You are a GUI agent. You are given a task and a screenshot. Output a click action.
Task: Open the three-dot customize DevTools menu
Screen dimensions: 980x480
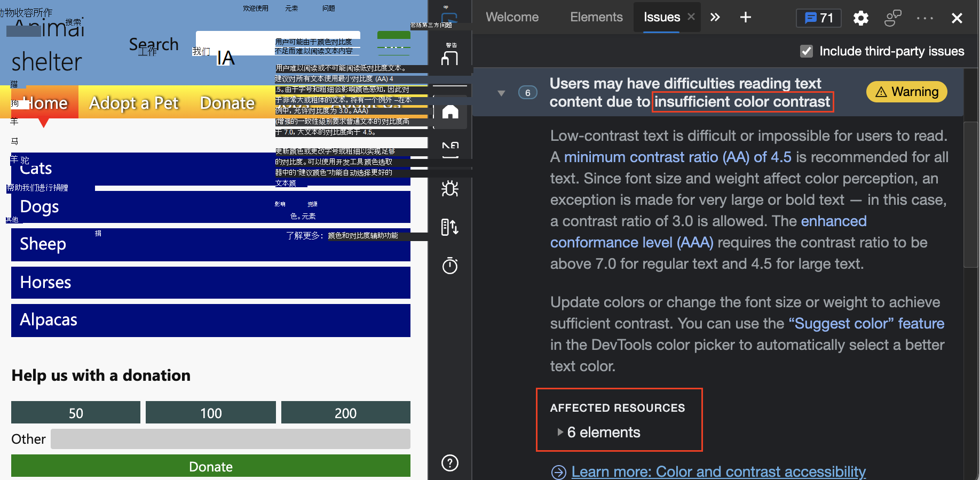click(925, 18)
